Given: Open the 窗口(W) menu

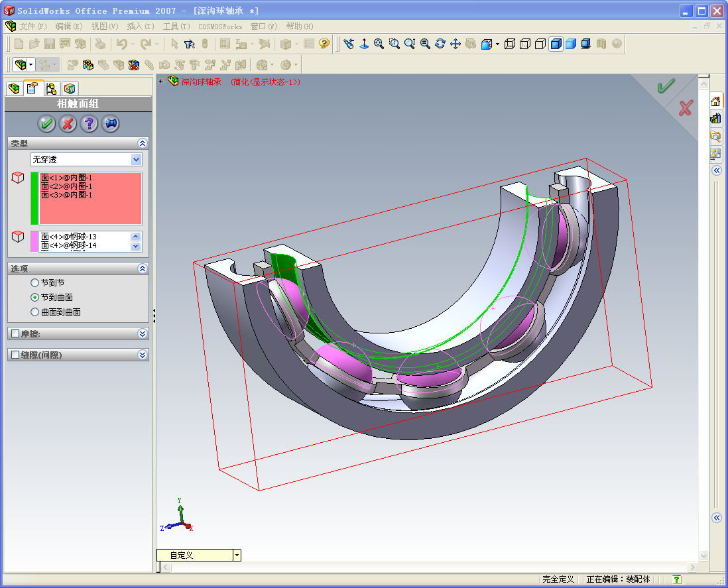Looking at the screenshot, I should [264, 27].
